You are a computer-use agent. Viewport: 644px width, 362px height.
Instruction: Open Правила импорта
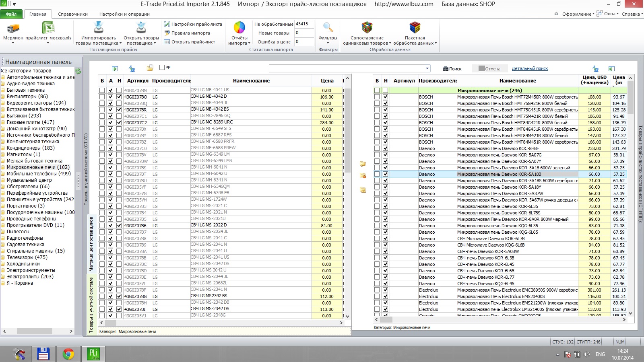point(187,33)
